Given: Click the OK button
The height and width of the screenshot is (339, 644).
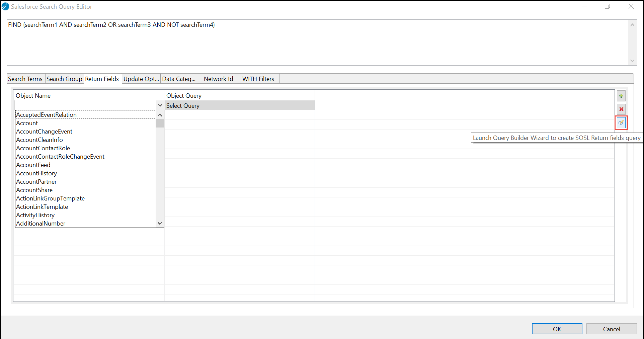Looking at the screenshot, I should [557, 329].
